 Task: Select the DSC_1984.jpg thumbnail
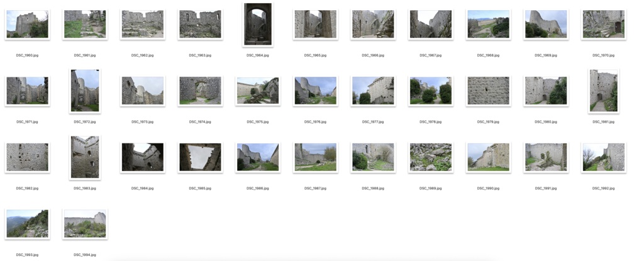(x=143, y=157)
